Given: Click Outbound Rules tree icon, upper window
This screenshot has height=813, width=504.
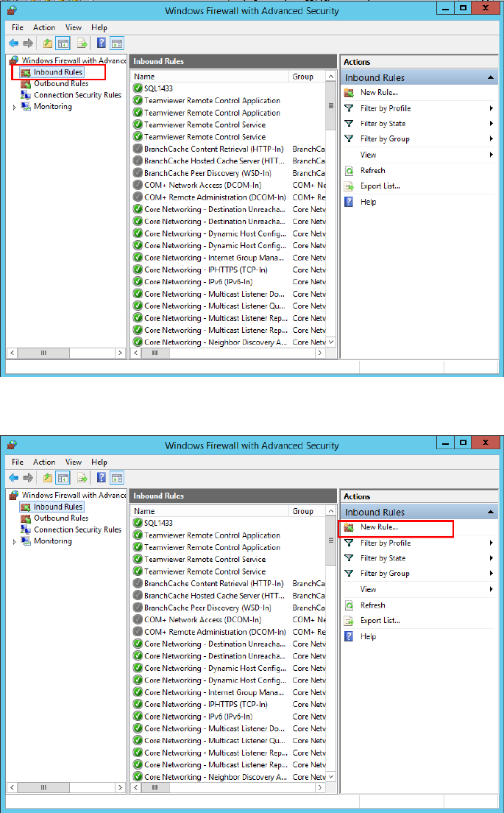Looking at the screenshot, I should 25,83.
